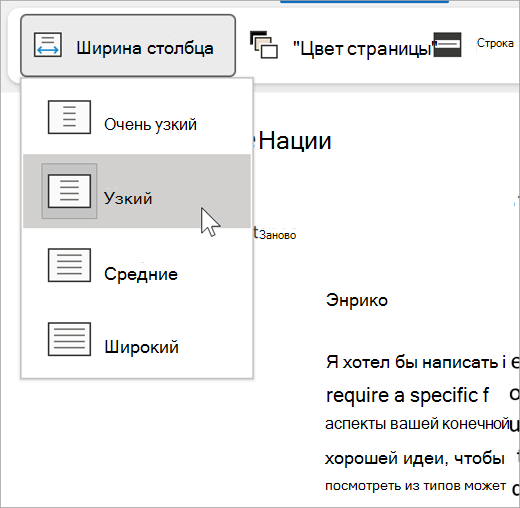Select the Широкий width icon
Viewport: 520px width, 508px height.
pyautogui.click(x=69, y=339)
